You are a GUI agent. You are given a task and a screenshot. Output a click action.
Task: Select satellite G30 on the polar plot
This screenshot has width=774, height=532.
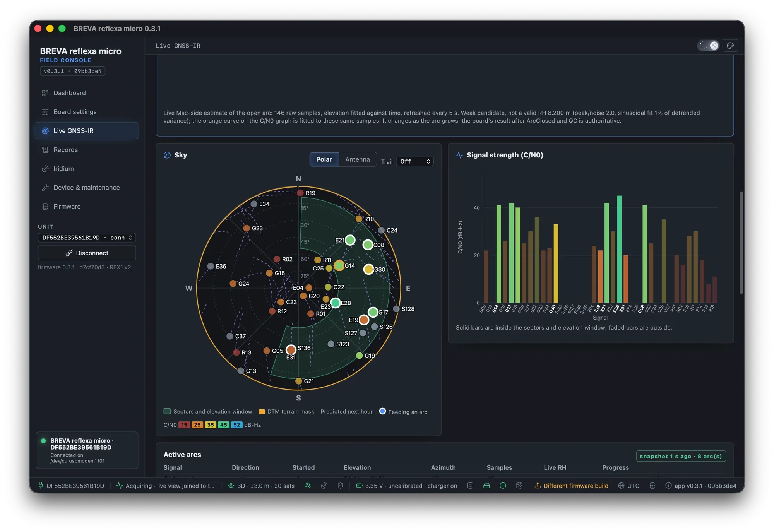[368, 269]
